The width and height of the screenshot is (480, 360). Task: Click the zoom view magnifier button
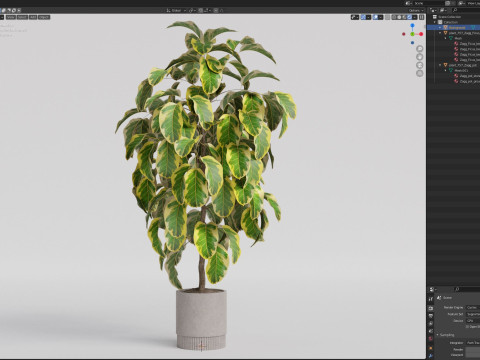(420, 49)
